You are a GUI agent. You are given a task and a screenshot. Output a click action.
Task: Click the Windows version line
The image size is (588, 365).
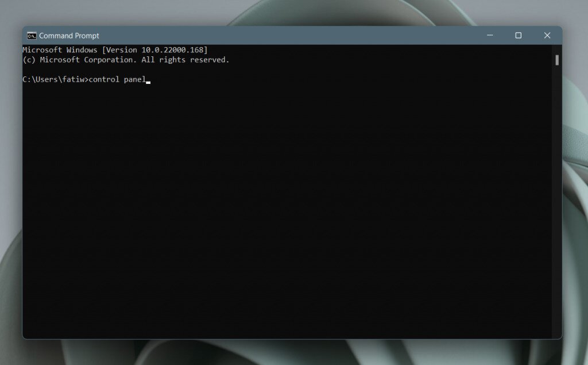pyautogui.click(x=115, y=49)
